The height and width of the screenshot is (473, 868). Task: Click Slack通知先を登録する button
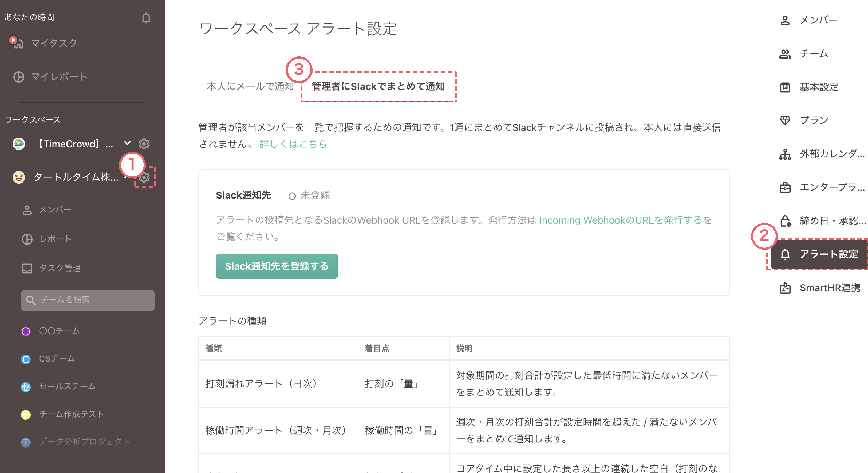277,266
